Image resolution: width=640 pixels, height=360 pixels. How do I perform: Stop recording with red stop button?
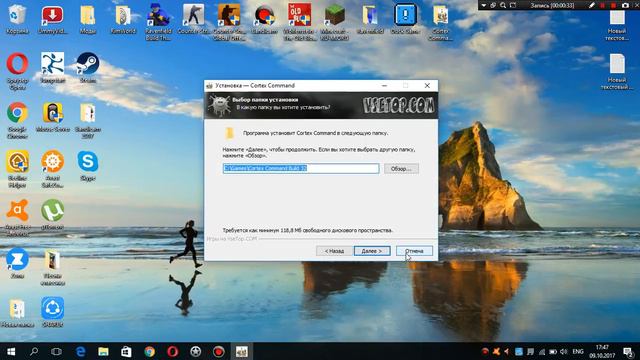613,5
